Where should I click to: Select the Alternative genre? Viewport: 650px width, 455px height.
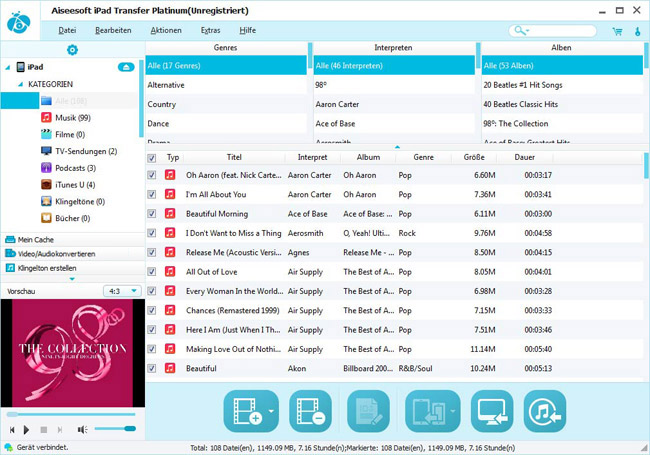pyautogui.click(x=226, y=85)
